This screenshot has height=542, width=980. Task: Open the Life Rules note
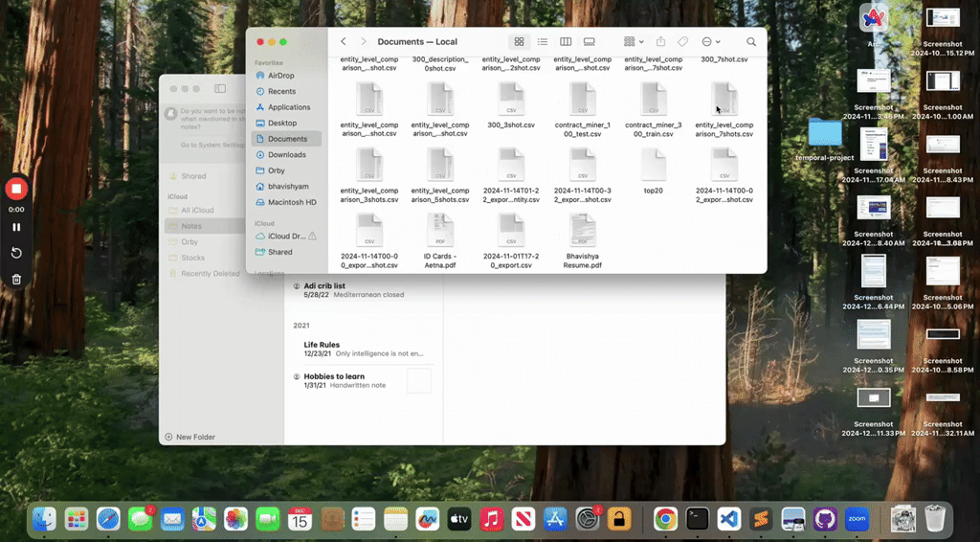[322, 345]
